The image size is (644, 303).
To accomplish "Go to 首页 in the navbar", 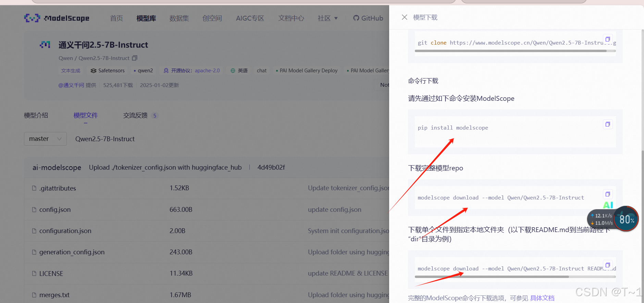I will (x=116, y=18).
